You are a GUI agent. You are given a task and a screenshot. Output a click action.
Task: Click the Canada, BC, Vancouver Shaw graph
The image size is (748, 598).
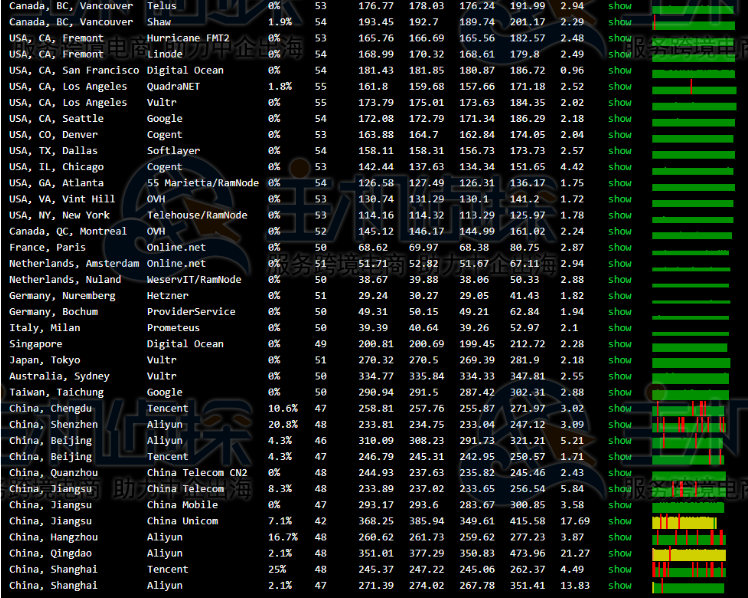tap(690, 22)
